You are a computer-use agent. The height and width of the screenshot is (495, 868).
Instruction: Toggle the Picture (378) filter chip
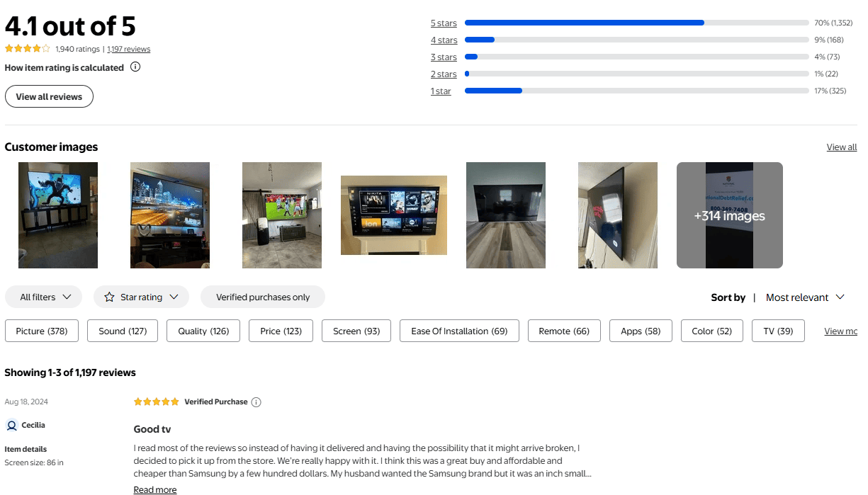[41, 331]
